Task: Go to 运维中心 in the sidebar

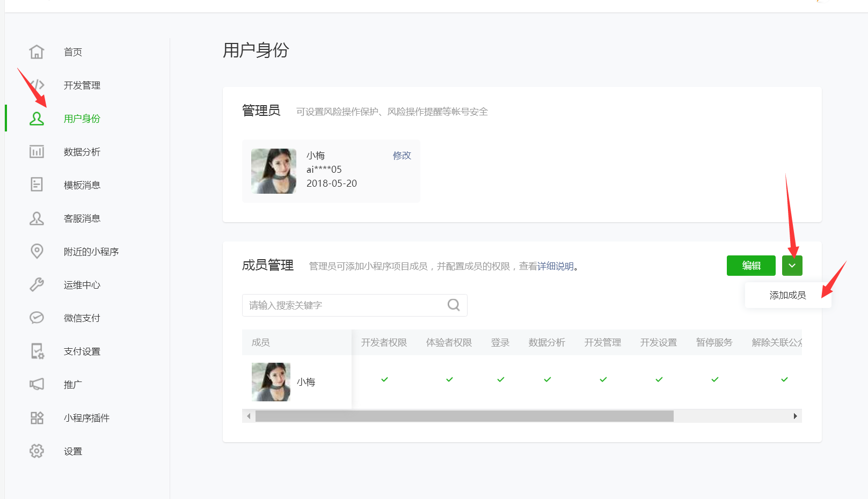Action: point(82,285)
